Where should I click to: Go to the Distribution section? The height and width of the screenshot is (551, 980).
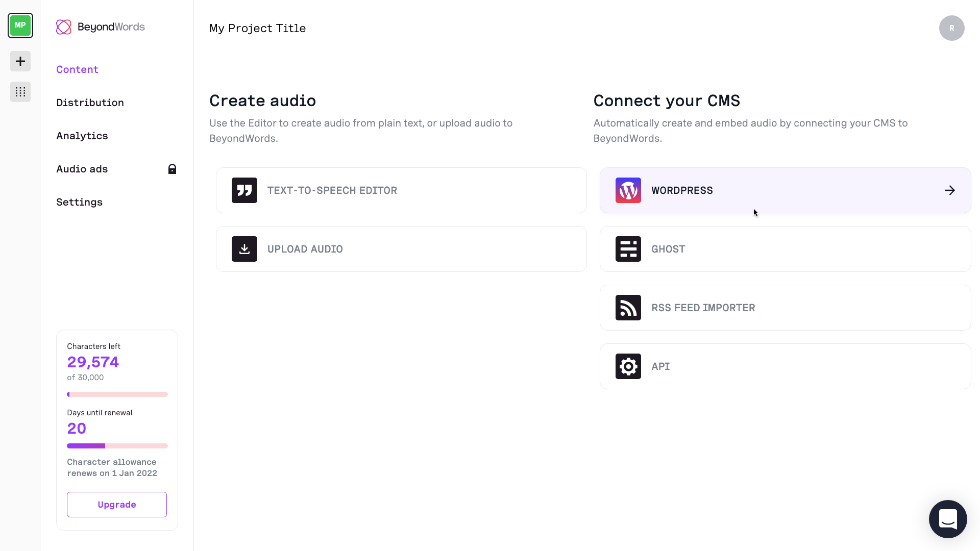(90, 103)
